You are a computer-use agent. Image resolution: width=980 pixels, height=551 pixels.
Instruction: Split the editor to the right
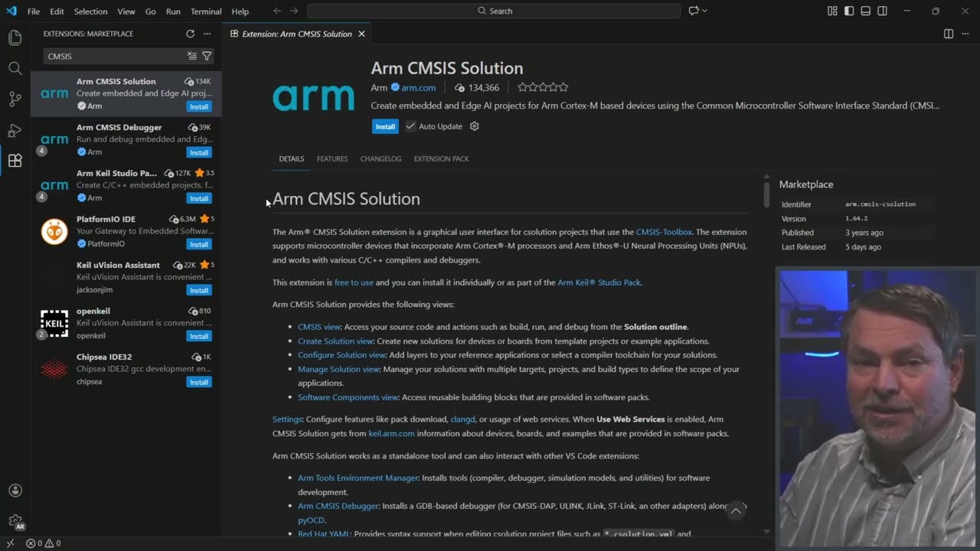pos(949,34)
